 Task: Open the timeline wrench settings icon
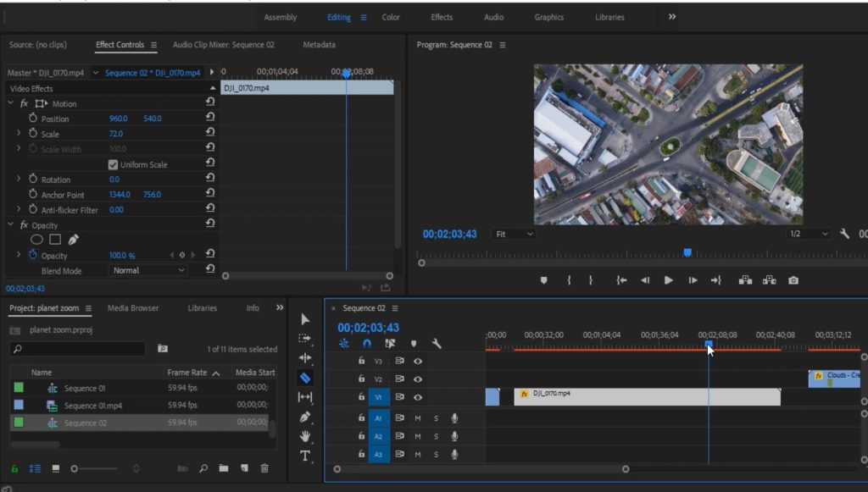point(437,344)
